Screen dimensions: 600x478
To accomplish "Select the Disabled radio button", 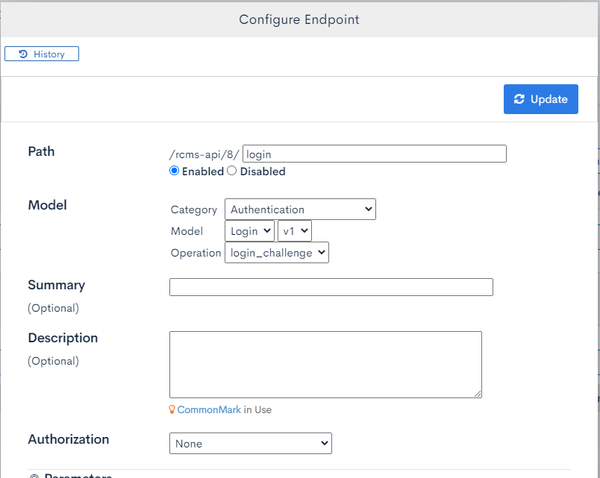I will pos(232,171).
